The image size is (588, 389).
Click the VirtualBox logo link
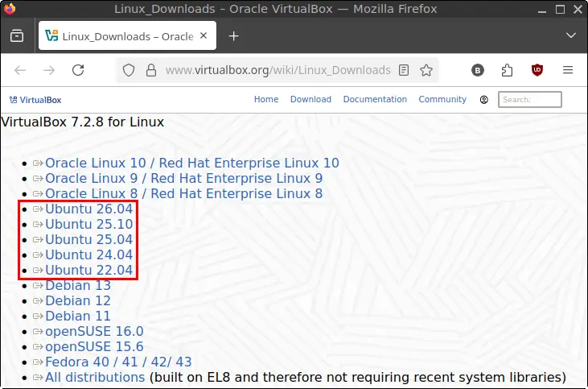pyautogui.click(x=35, y=100)
